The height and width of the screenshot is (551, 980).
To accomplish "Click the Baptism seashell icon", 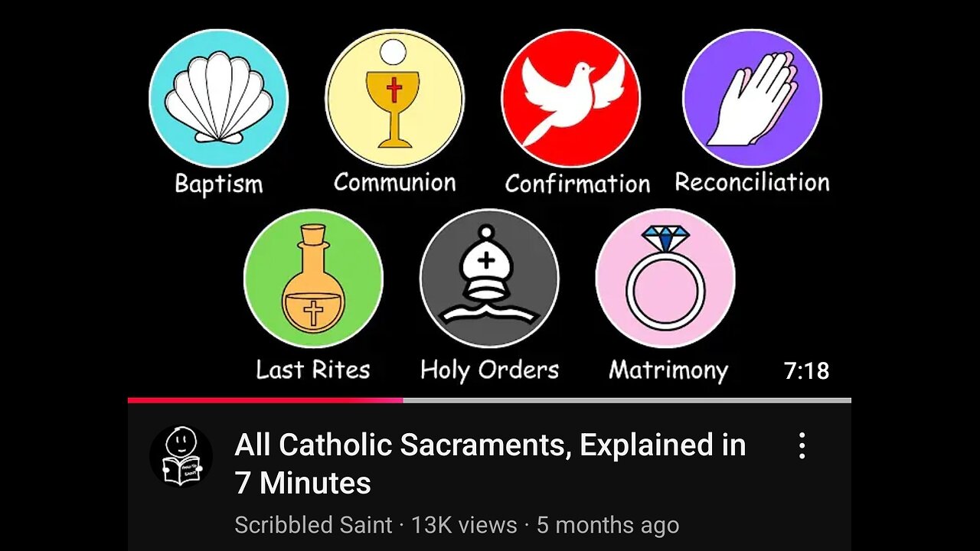I will [218, 98].
